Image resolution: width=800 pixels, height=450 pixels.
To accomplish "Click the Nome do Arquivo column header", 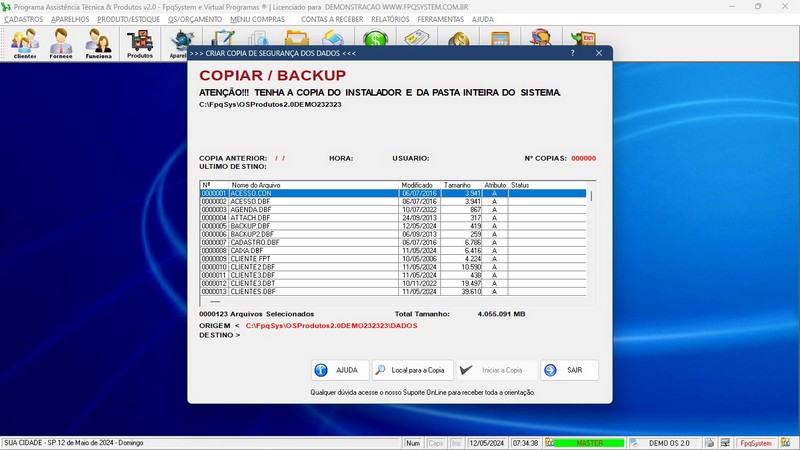I will [256, 185].
